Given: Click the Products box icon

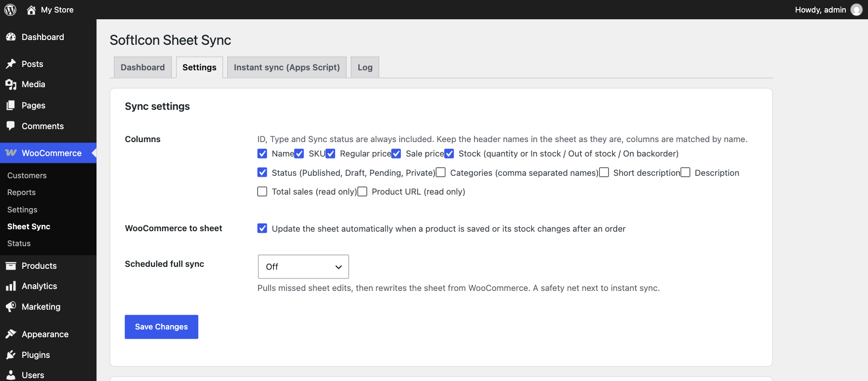Looking at the screenshot, I should (11, 266).
